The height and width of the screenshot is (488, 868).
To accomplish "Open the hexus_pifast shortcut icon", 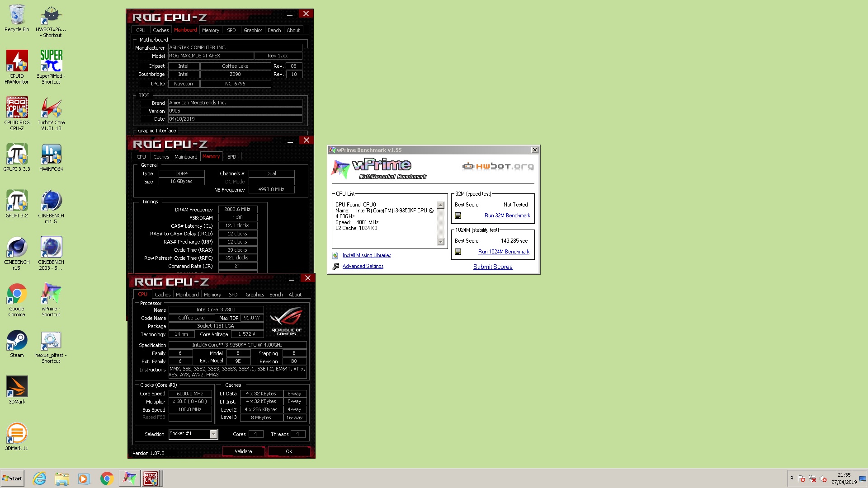I will pos(51,346).
